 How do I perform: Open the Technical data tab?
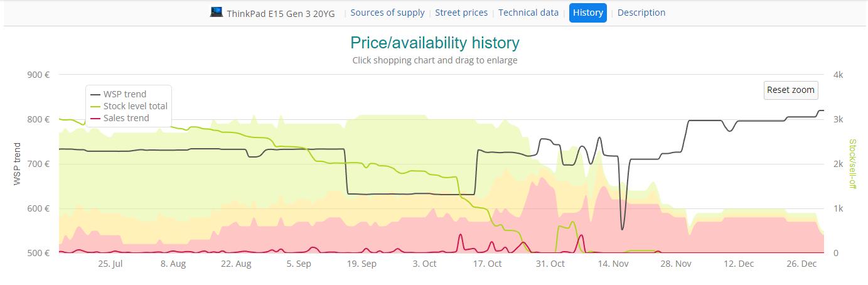528,13
